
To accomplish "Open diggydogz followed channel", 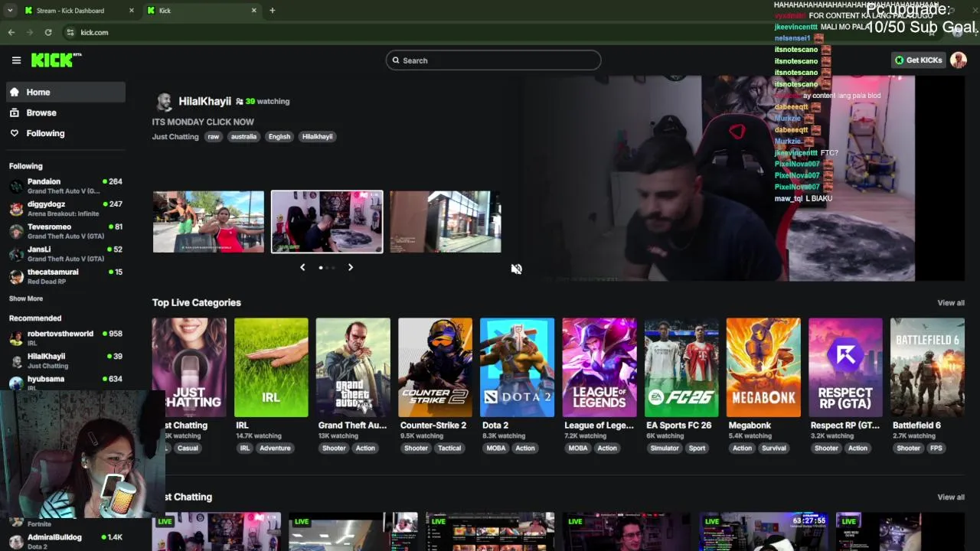I will 66,209.
